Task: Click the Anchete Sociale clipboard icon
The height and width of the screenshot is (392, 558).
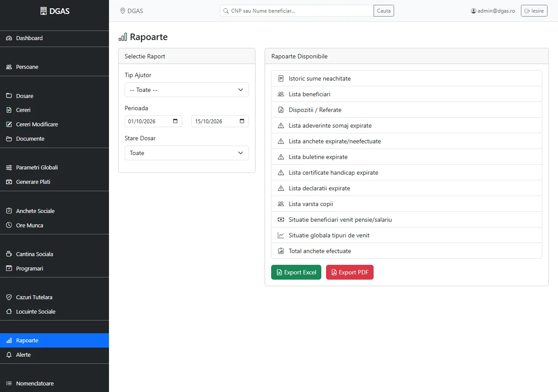Action: 9,211
